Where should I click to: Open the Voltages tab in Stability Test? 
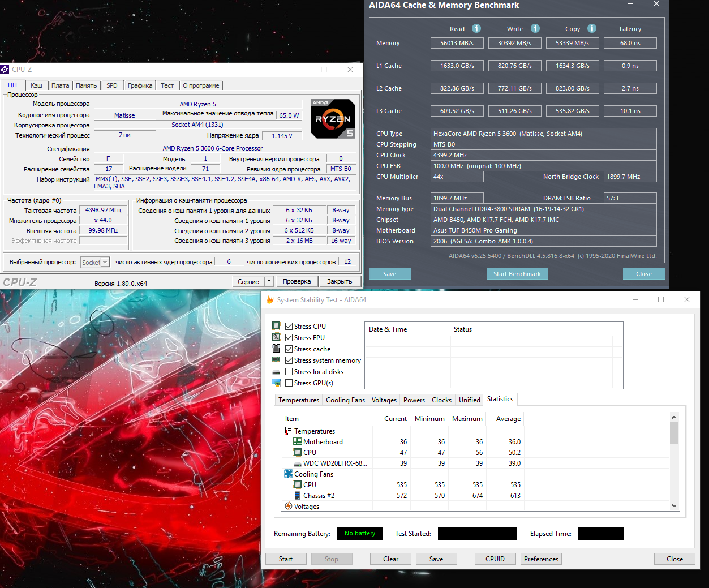pyautogui.click(x=384, y=400)
